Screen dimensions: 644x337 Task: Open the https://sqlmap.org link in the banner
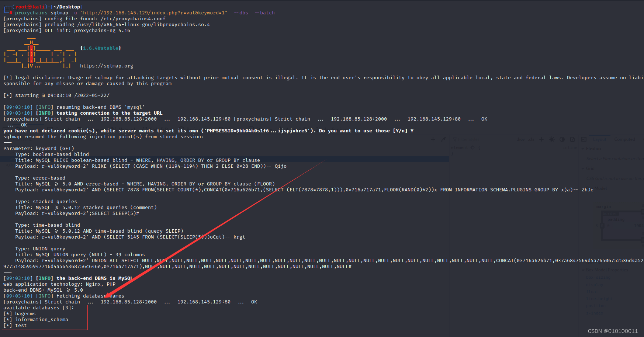(x=107, y=66)
